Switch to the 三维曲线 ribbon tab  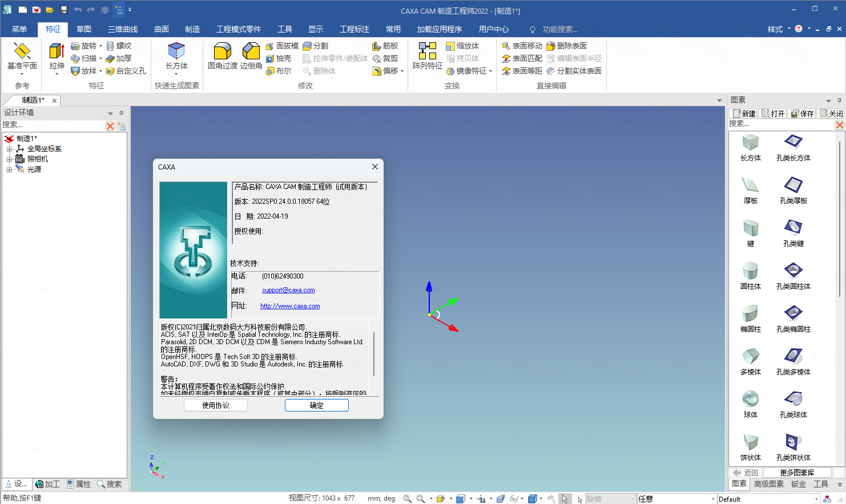coord(123,29)
